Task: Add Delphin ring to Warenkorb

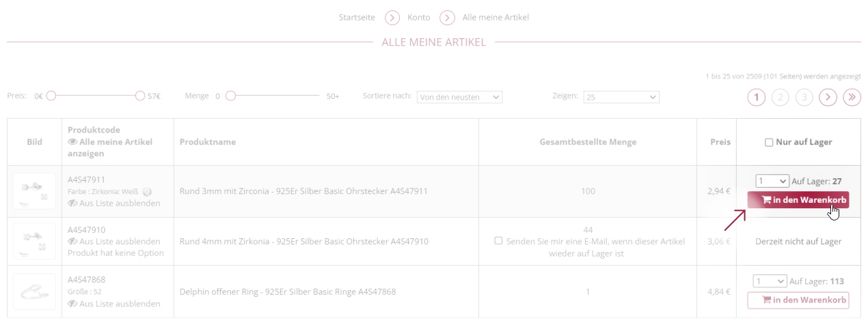Action: point(798,300)
